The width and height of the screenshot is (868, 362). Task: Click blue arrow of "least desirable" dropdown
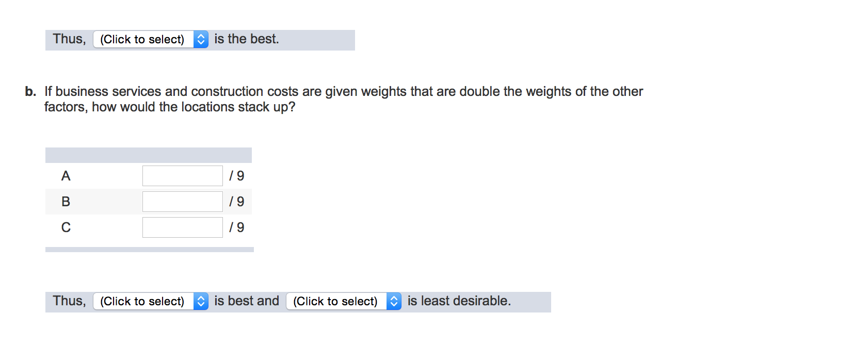394,302
